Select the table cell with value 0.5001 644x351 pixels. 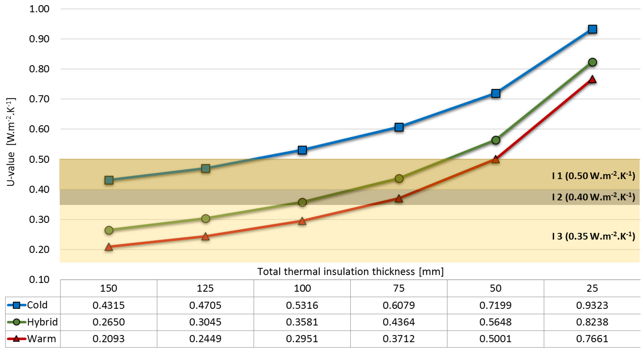[x=495, y=339]
